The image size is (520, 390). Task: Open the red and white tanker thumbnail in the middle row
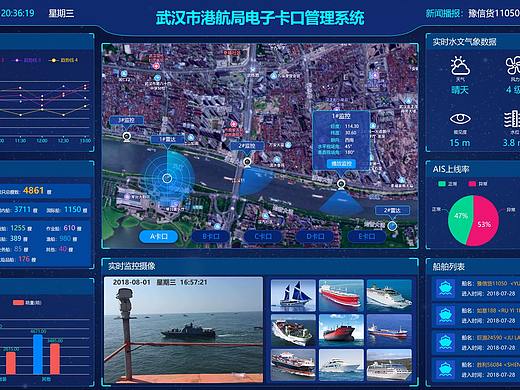(389, 330)
